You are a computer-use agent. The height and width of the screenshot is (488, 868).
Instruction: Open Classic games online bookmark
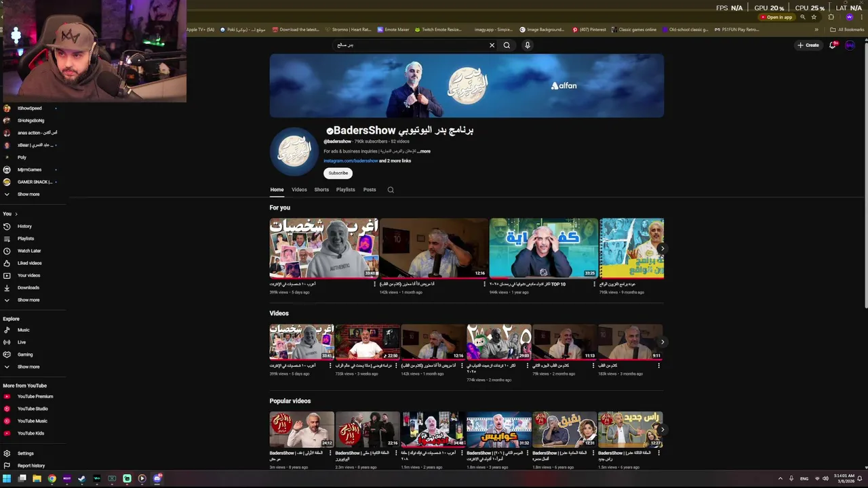pyautogui.click(x=633, y=30)
